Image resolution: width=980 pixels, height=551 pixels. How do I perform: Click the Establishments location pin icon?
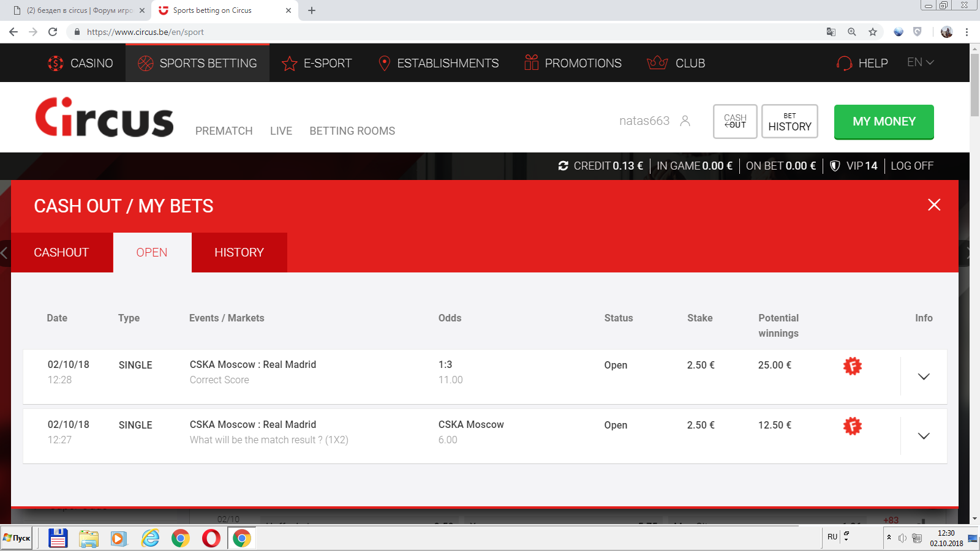pyautogui.click(x=385, y=63)
